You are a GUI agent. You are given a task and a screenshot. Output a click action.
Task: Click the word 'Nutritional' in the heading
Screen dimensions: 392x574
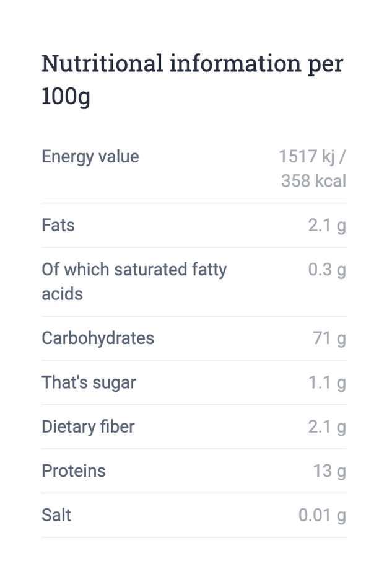[x=102, y=63]
